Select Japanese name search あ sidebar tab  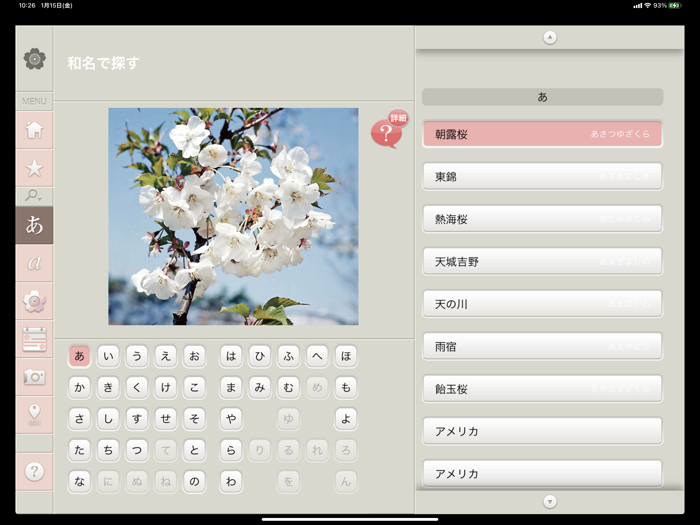pos(34,225)
